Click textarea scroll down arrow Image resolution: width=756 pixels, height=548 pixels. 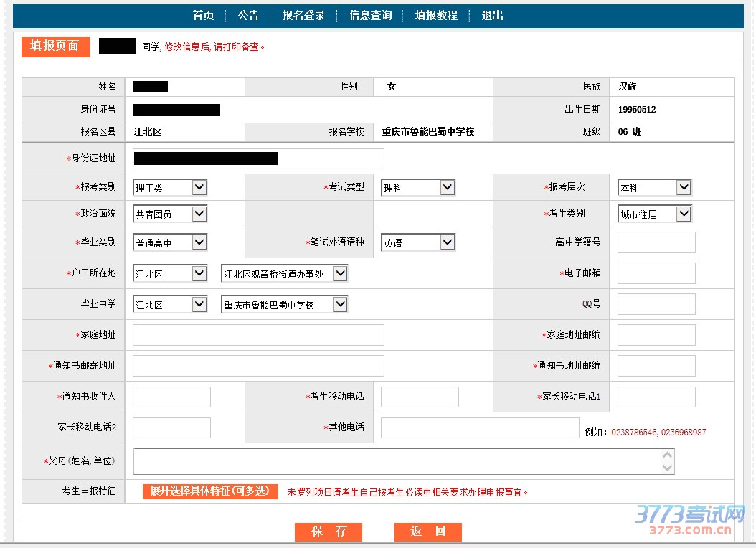click(x=668, y=468)
